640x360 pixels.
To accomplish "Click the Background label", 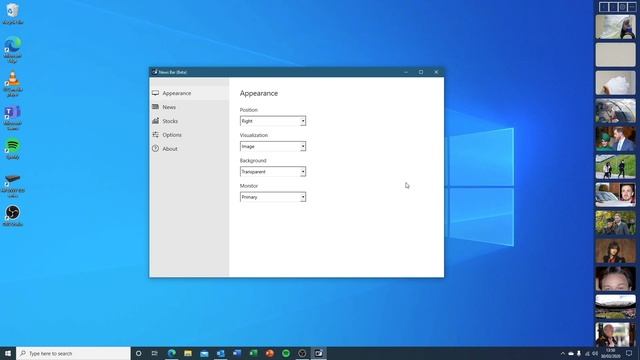I will coord(253,160).
